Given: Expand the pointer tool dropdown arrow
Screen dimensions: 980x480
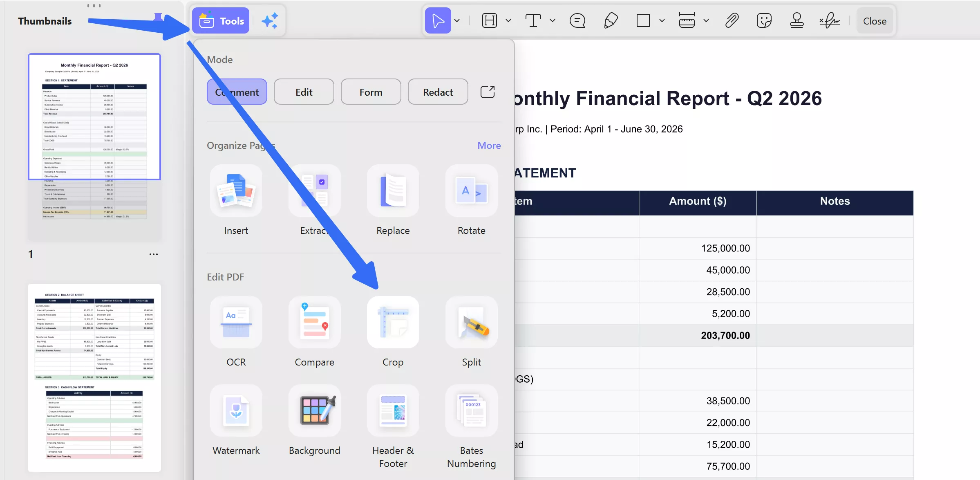Looking at the screenshot, I should (x=457, y=20).
